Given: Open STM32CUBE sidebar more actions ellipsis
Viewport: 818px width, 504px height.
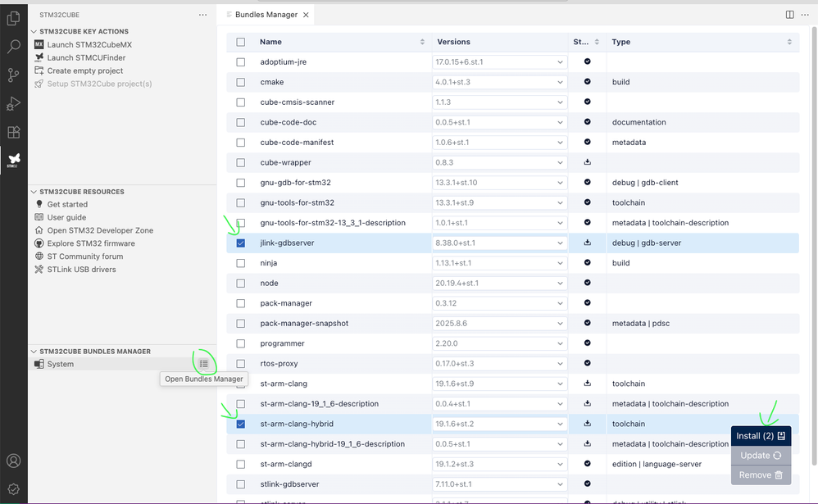Looking at the screenshot, I should coord(202,15).
